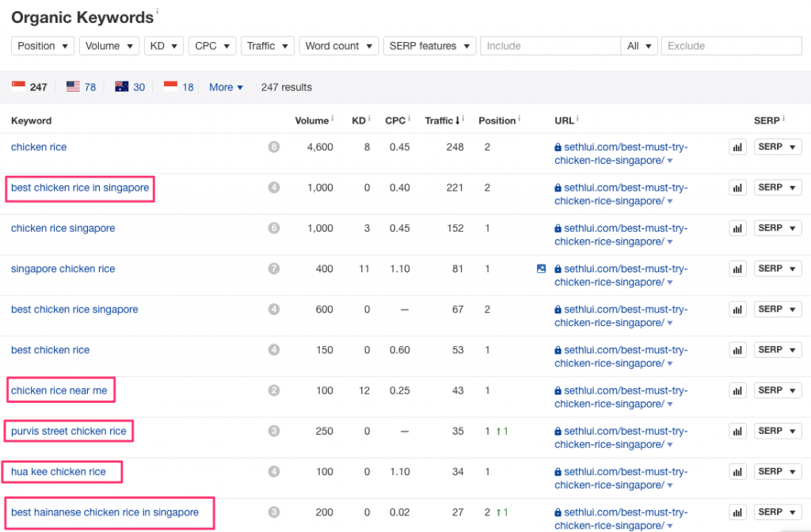811x532 pixels.
Task: Open chart icon for 'chicken rice singapore' row
Action: point(737,228)
